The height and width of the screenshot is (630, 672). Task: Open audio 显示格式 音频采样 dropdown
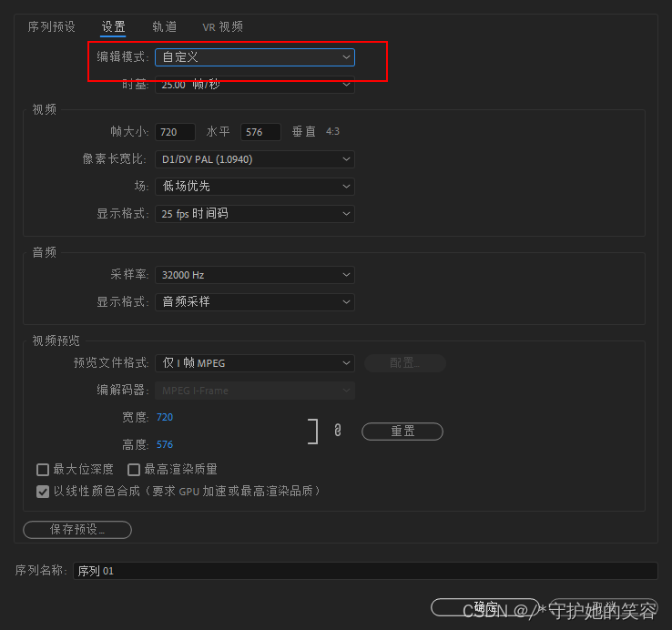(x=255, y=301)
